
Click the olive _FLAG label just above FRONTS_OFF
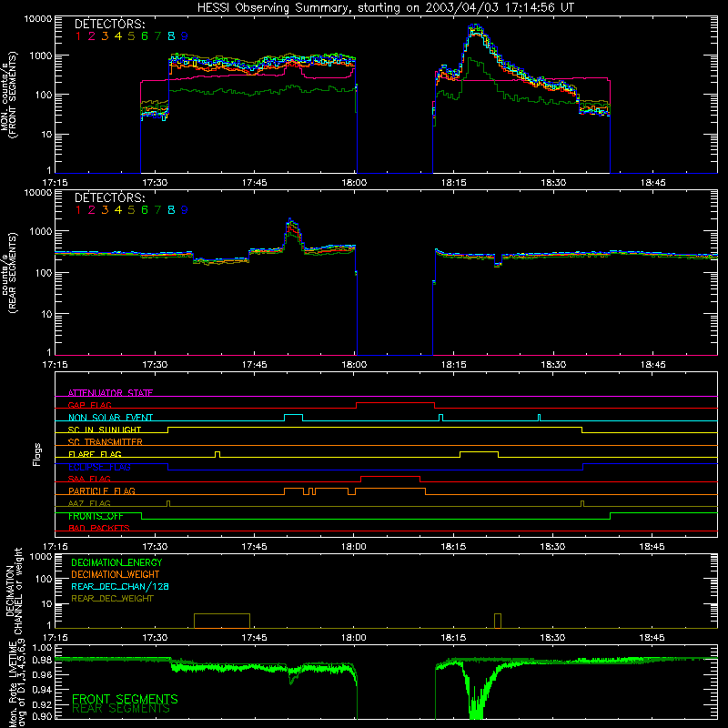89,503
